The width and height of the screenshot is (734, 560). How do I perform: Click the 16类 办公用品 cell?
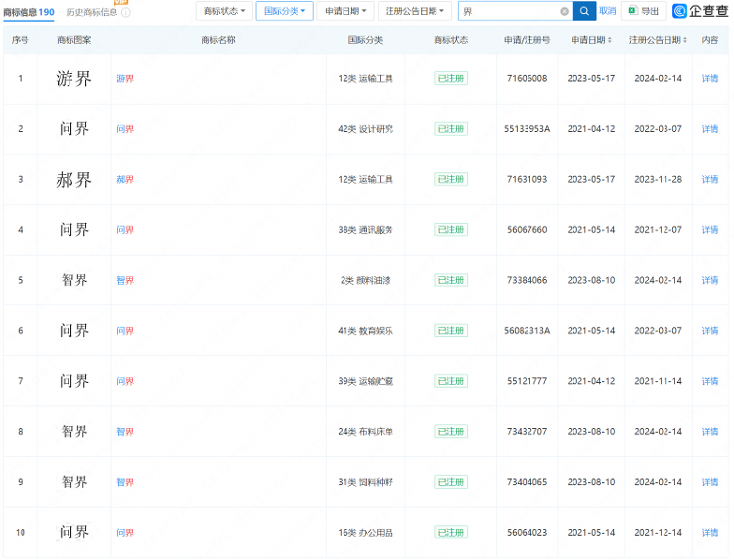[365, 532]
